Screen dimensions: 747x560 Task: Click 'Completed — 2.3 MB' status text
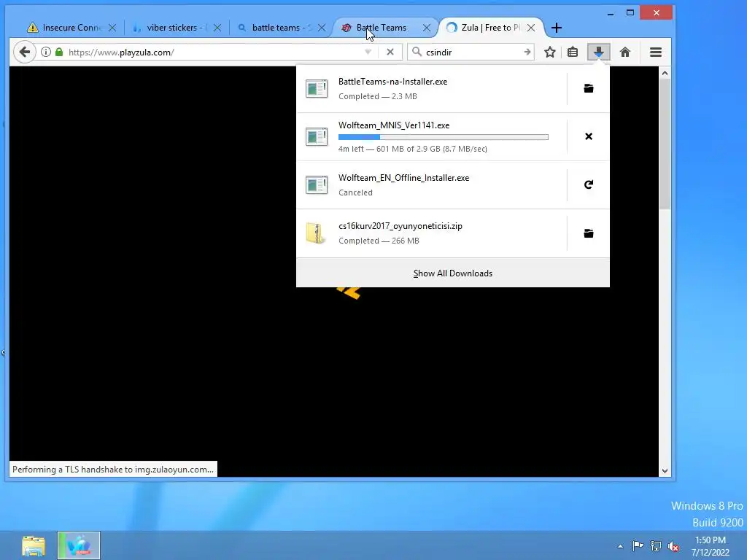point(377,96)
